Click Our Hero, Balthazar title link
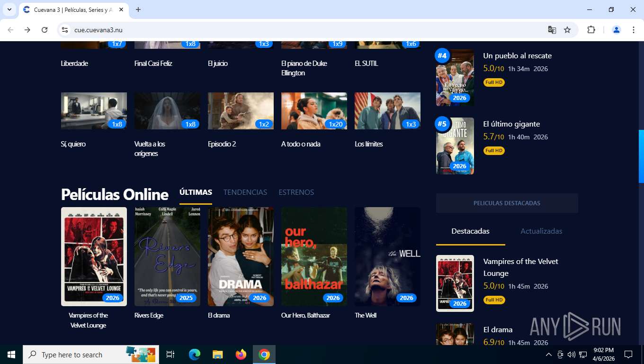 pyautogui.click(x=305, y=316)
